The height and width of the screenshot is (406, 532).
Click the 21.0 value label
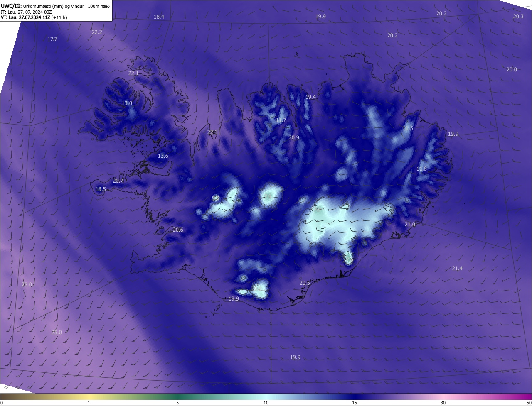tap(410, 225)
